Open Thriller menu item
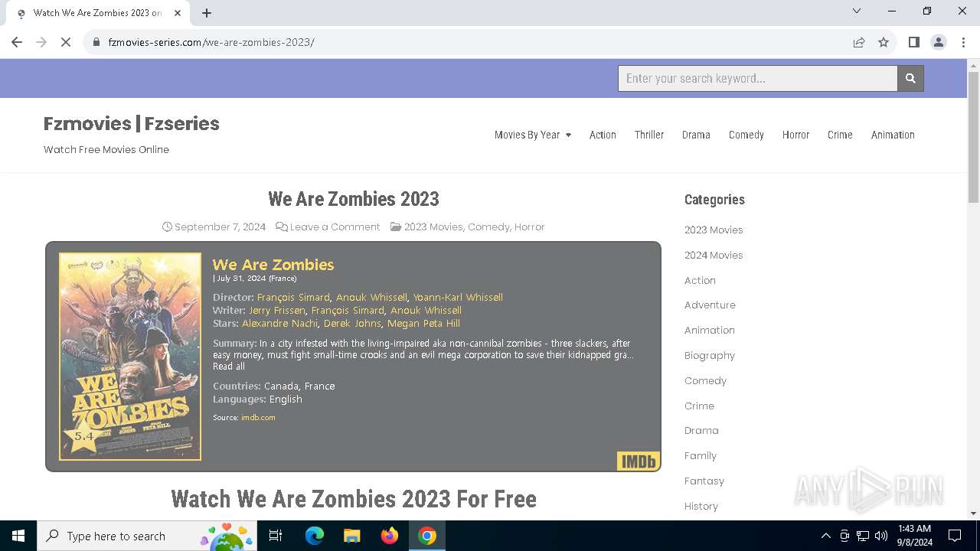 [649, 135]
